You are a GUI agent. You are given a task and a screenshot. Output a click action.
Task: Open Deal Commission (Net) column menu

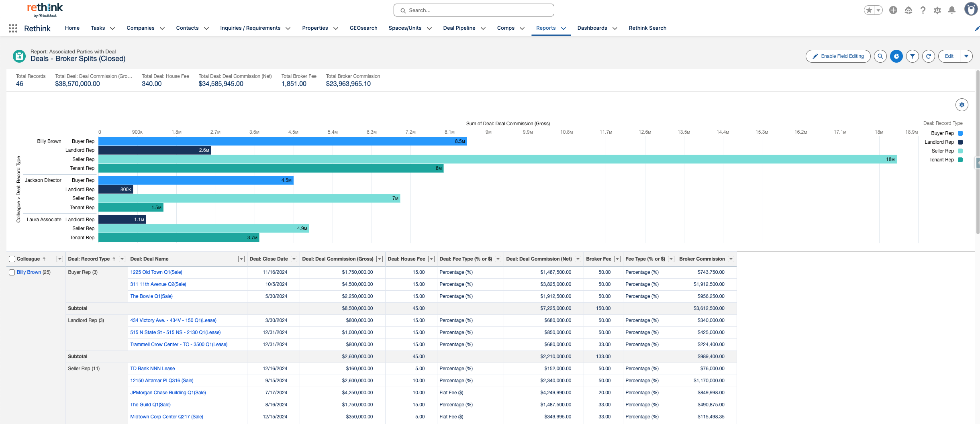click(x=578, y=259)
